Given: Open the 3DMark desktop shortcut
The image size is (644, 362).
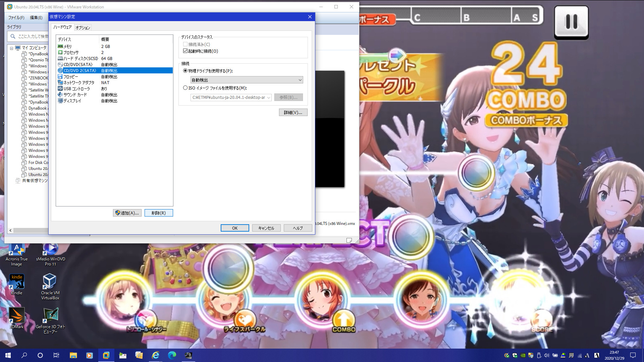Looking at the screenshot, I should [16, 318].
